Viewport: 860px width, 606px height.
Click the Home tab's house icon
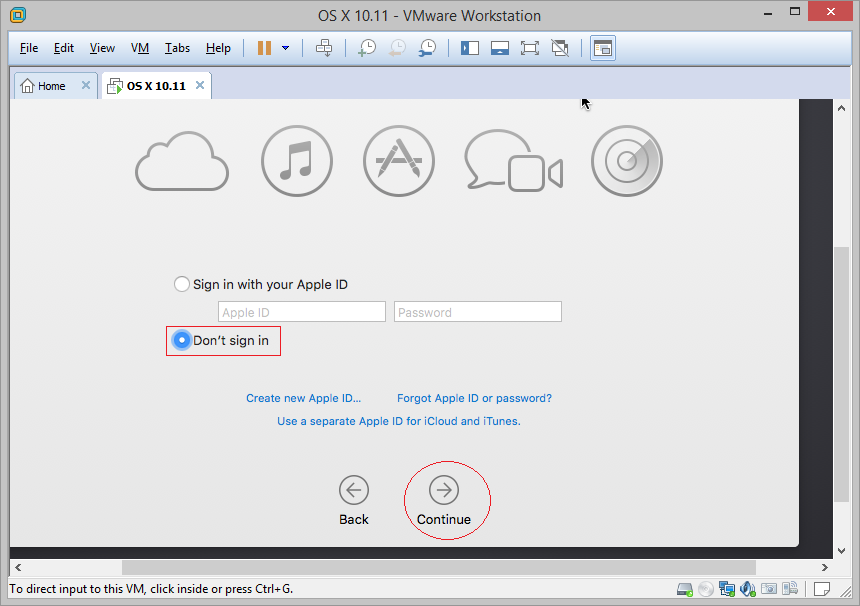[x=27, y=86]
